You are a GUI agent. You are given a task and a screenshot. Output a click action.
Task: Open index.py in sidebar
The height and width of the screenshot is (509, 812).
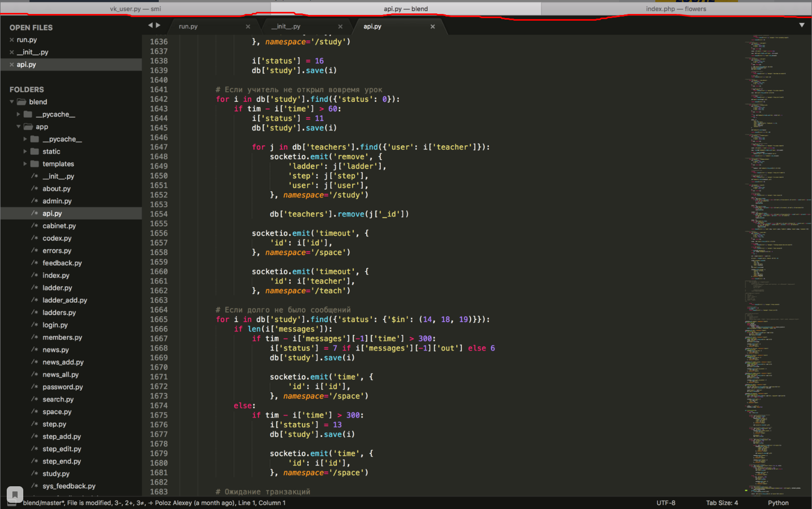56,275
